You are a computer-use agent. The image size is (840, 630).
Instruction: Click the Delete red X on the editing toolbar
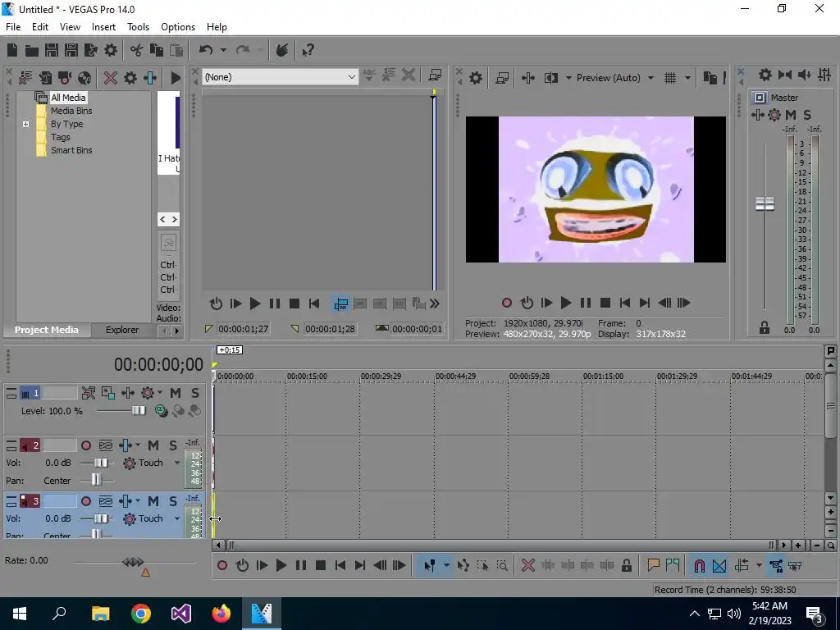point(527,565)
